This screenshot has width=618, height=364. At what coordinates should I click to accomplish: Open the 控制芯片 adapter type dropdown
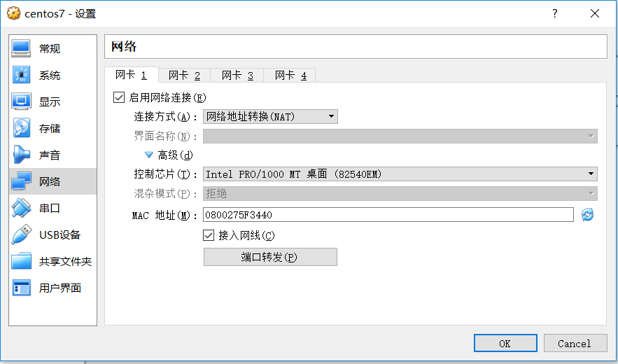(400, 174)
